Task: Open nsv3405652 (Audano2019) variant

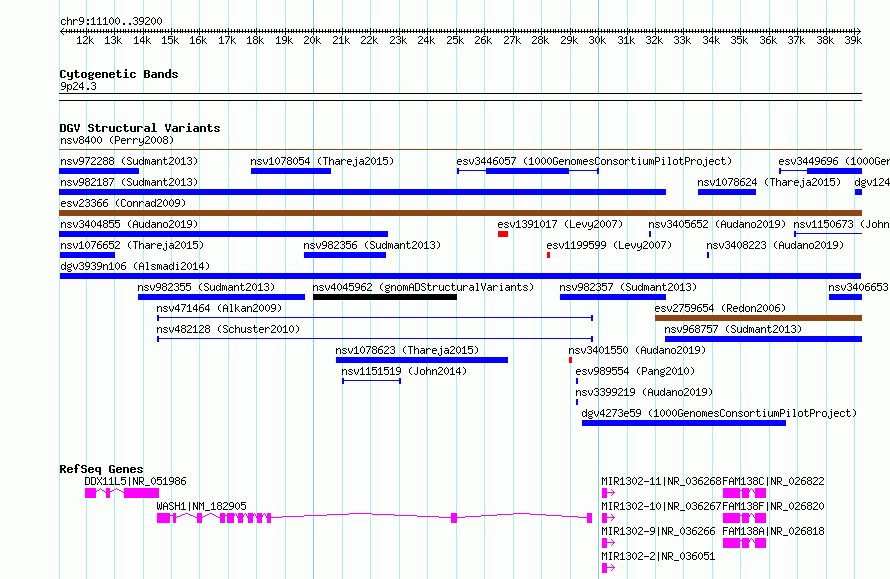Action: tap(650, 234)
